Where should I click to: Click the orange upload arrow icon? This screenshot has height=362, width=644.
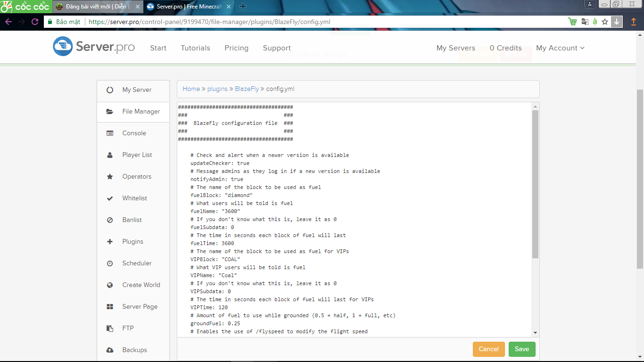(634, 22)
